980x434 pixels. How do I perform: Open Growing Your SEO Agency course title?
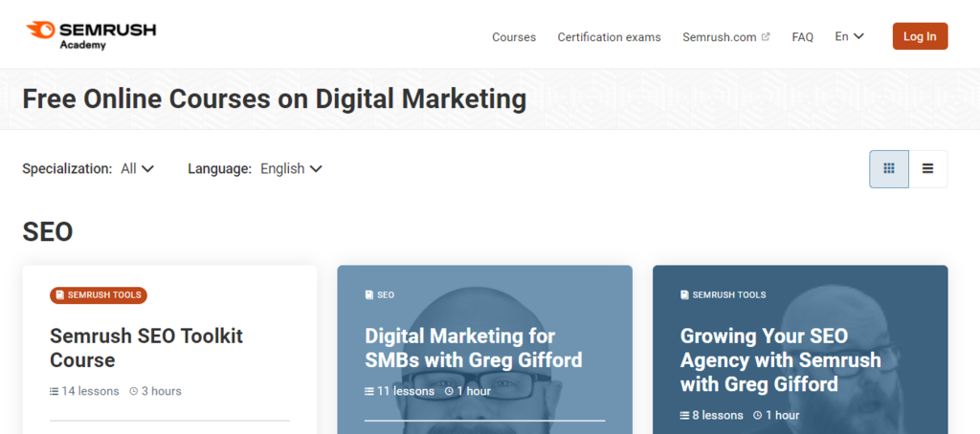tap(780, 360)
